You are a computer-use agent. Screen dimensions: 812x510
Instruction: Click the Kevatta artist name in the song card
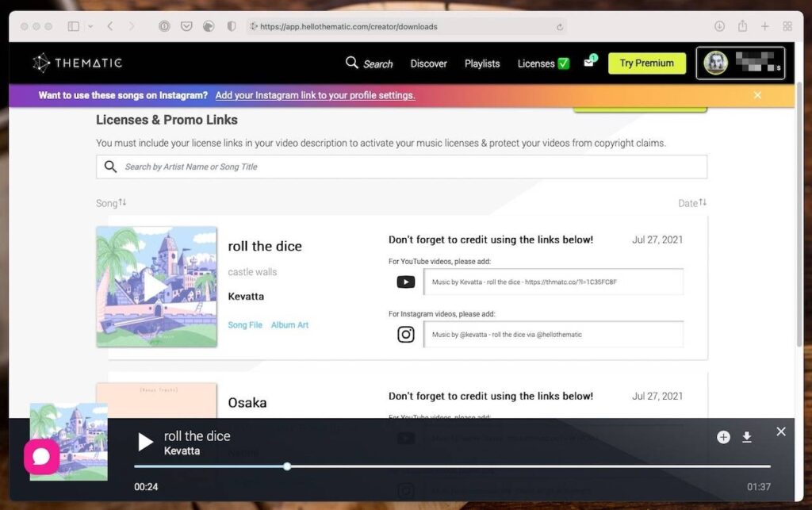[x=246, y=297]
